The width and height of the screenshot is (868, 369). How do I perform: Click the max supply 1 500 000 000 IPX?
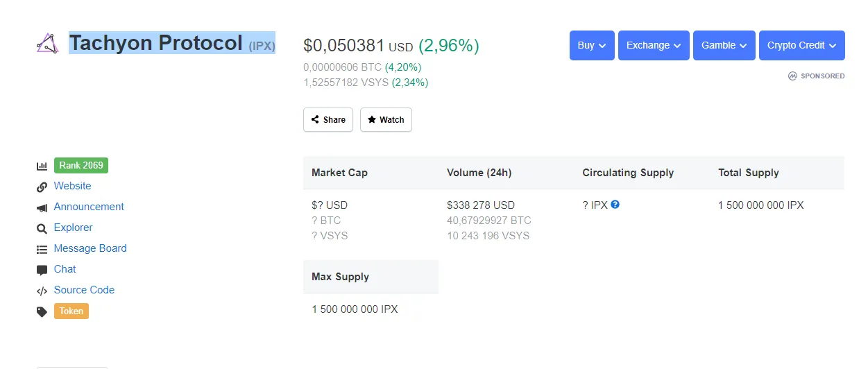(355, 309)
